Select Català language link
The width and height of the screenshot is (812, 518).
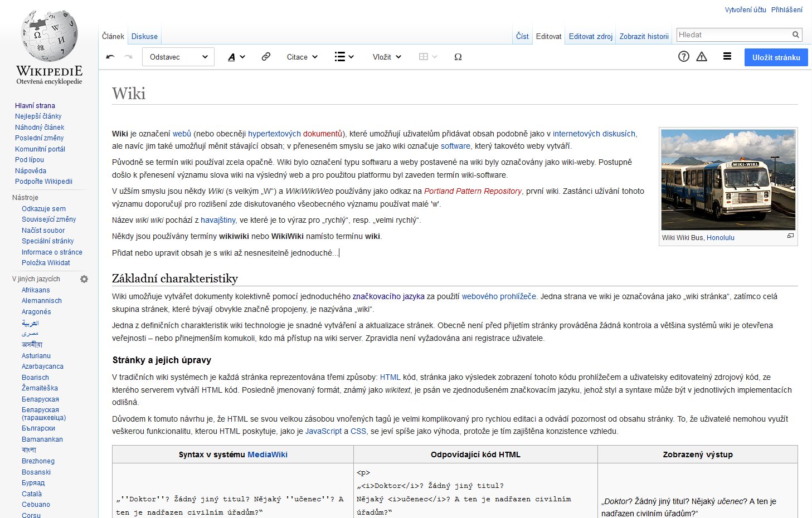[32, 494]
